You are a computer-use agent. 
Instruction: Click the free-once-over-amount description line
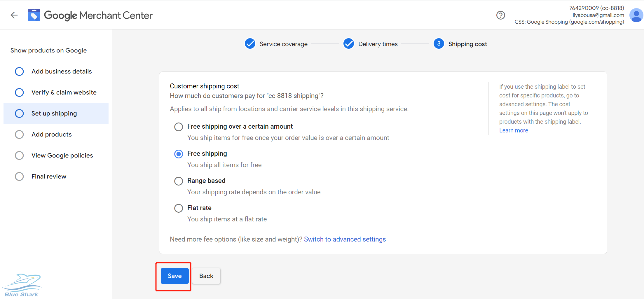tap(288, 138)
